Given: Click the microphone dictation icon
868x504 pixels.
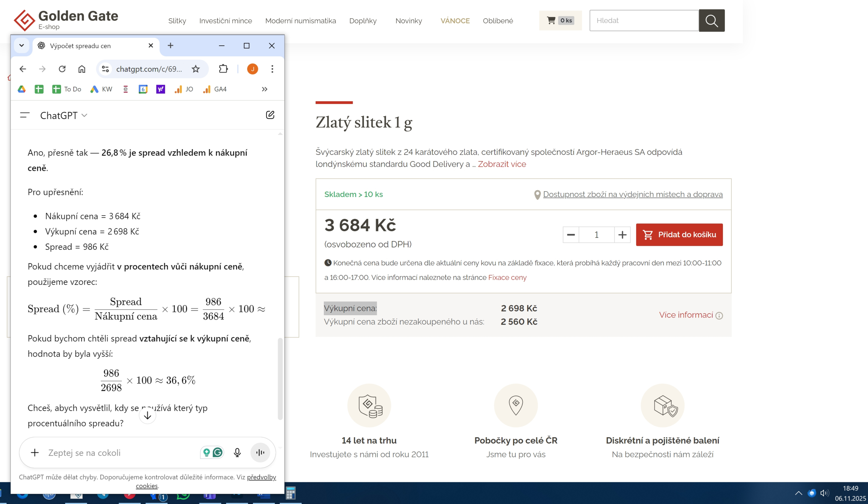Looking at the screenshot, I should click(x=237, y=452).
